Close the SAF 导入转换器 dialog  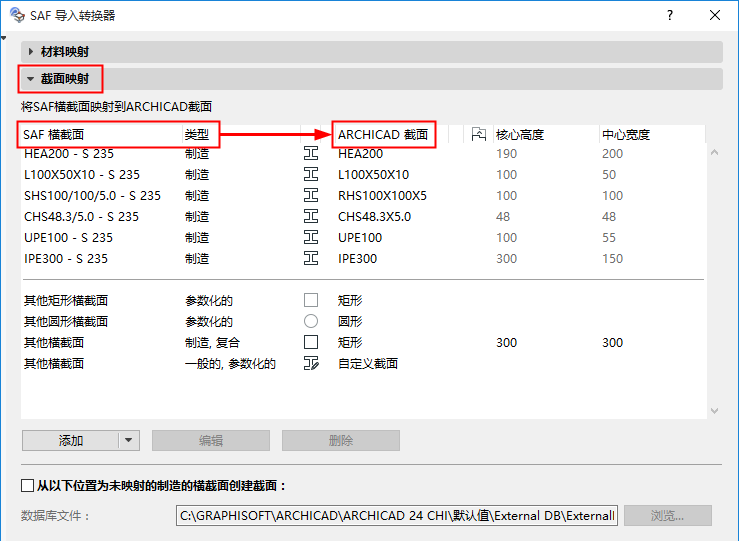tap(714, 15)
